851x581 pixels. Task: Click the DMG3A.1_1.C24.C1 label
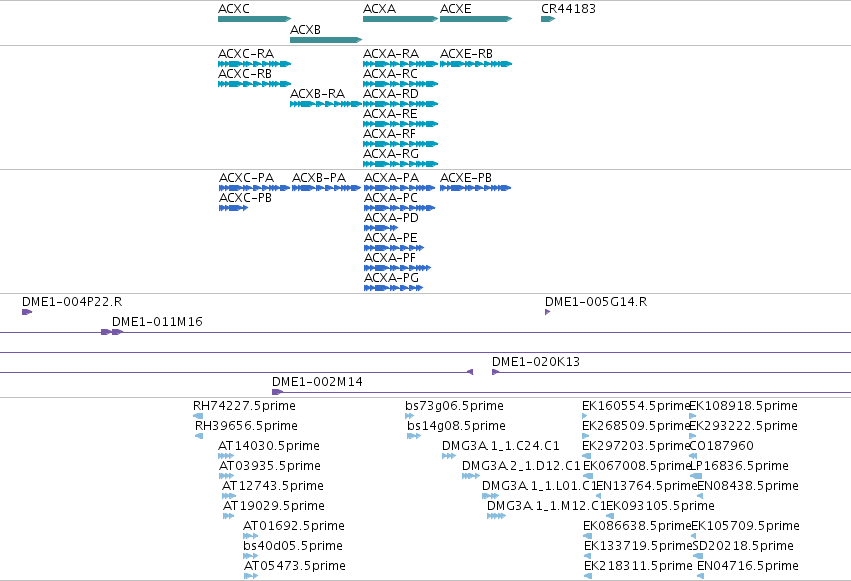tap(500, 446)
